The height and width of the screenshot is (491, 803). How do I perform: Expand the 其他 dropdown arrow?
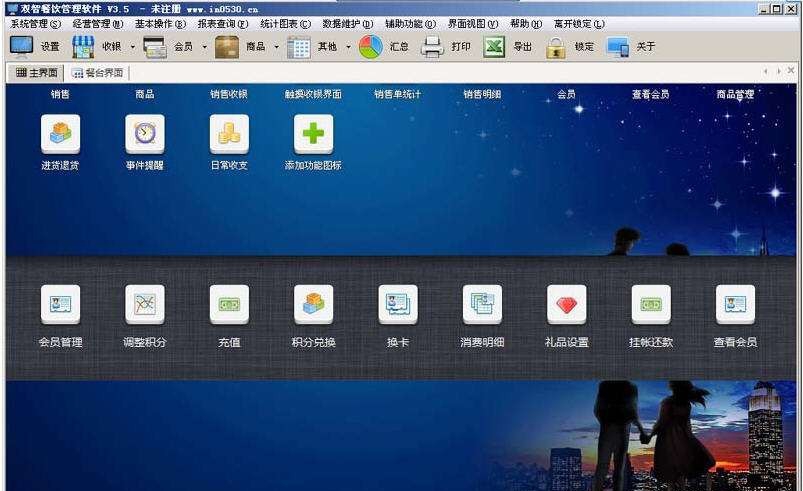click(x=348, y=47)
